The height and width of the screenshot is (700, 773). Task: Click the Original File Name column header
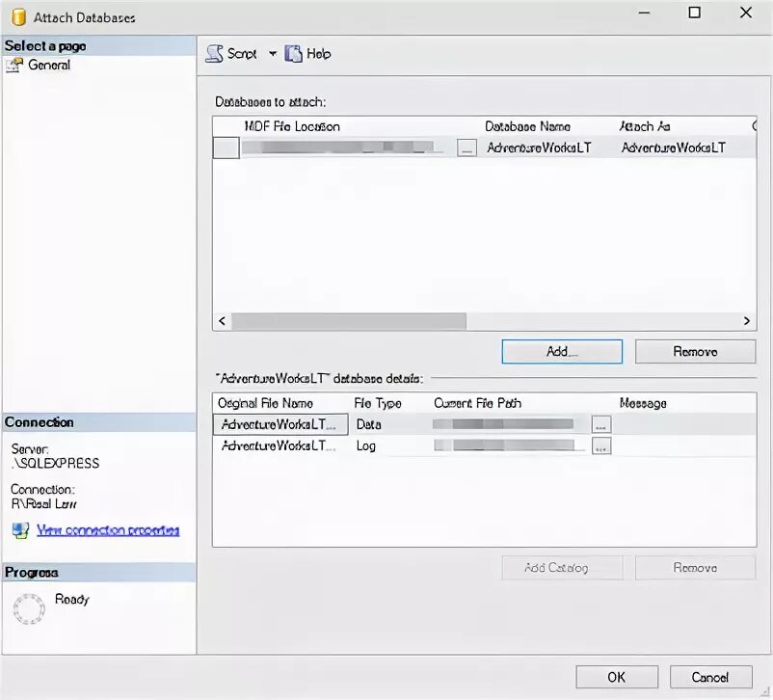coord(265,403)
